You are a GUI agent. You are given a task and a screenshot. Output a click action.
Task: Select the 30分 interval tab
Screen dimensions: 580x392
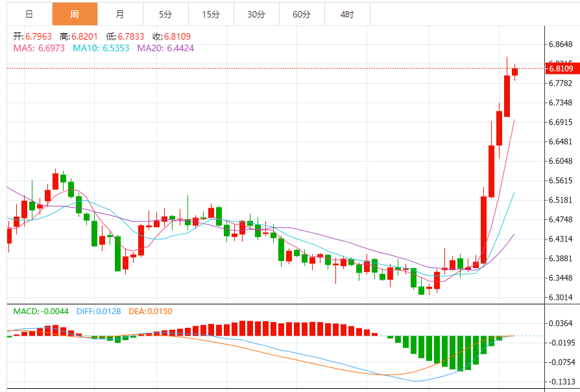click(256, 14)
